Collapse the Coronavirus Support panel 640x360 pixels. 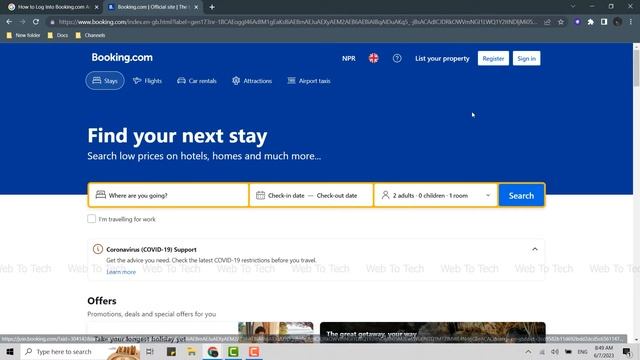(535, 249)
